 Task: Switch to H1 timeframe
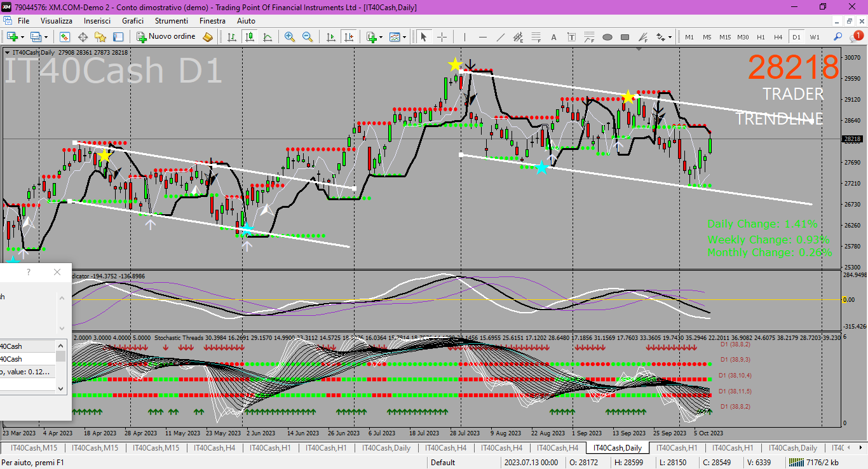[761, 37]
